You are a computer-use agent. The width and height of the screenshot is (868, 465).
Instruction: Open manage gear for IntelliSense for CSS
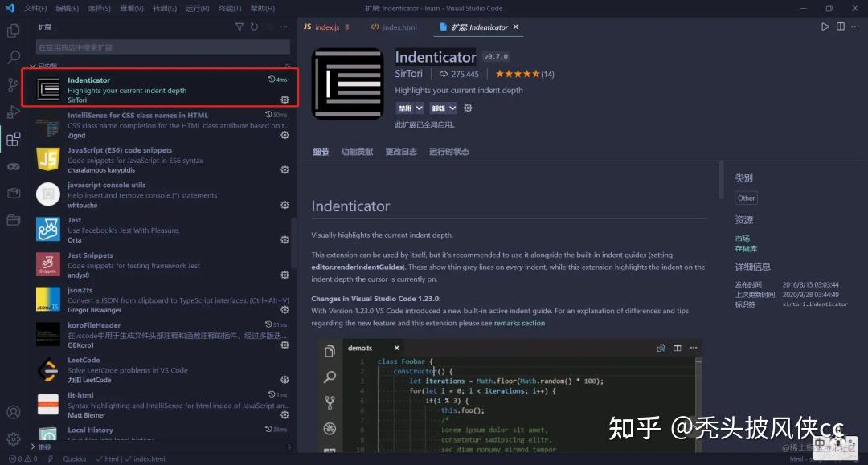285,135
